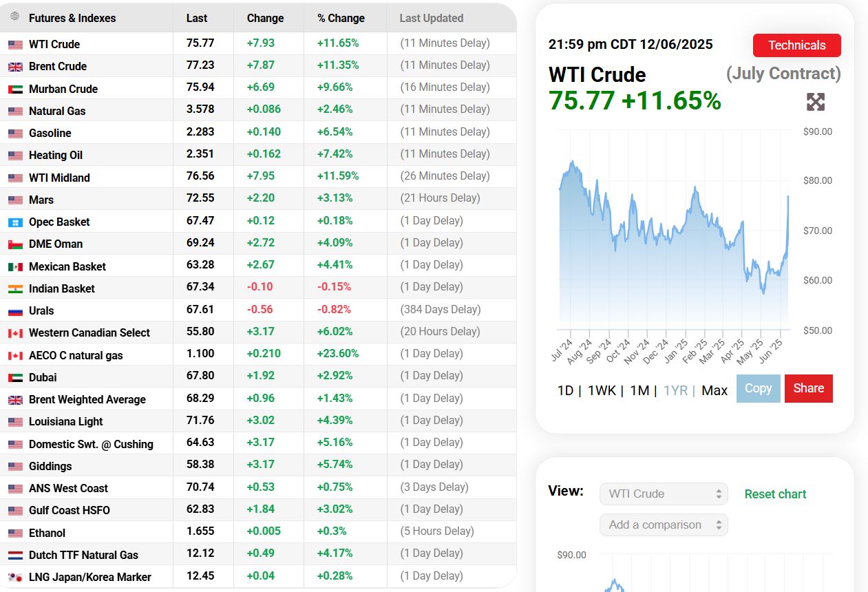The height and width of the screenshot is (592, 868).
Task: Click the UAE flag beside Dubai
Action: [15, 378]
